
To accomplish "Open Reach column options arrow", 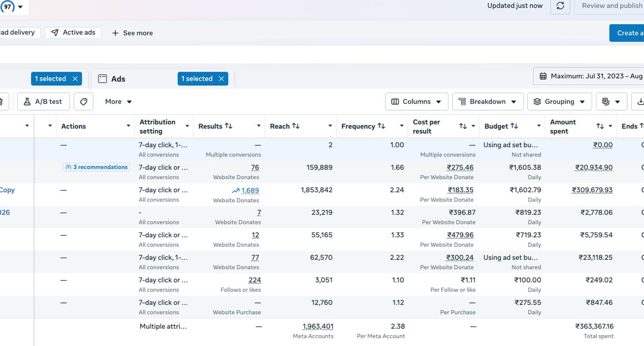I will [x=330, y=126].
